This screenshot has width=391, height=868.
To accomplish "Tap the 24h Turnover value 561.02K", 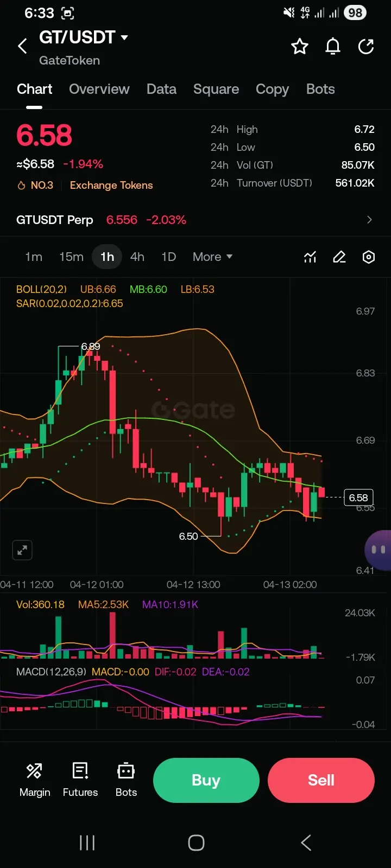I will click(355, 183).
